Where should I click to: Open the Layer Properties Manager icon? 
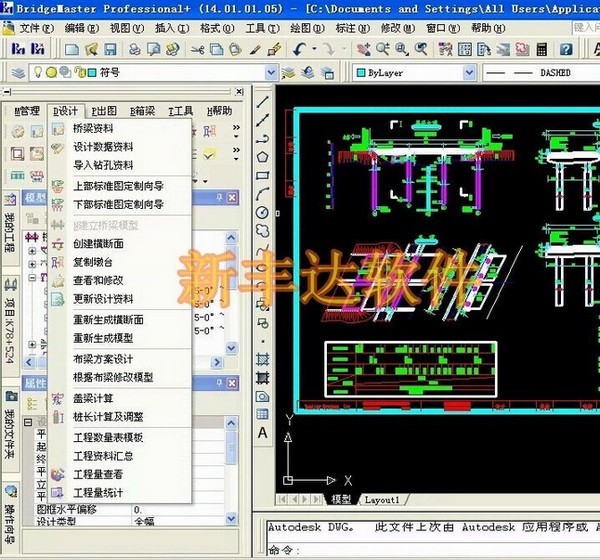(18, 72)
